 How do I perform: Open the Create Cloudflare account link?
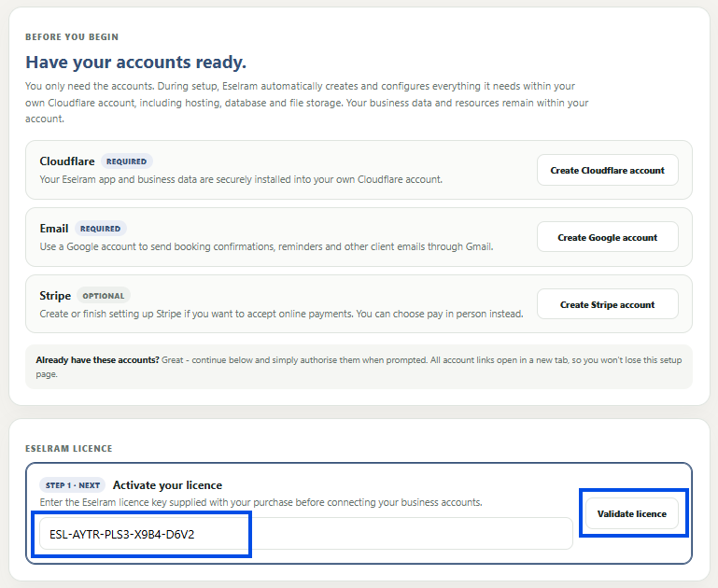pyautogui.click(x=607, y=170)
